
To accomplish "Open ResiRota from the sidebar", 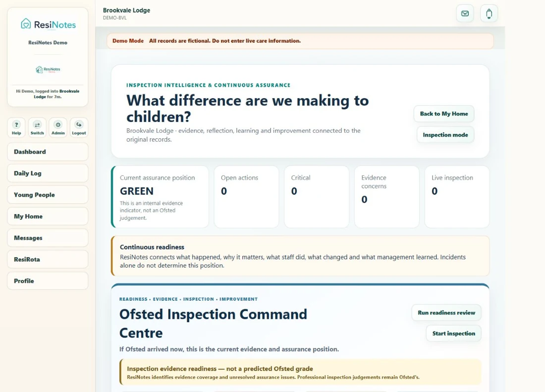I will [x=48, y=260].
